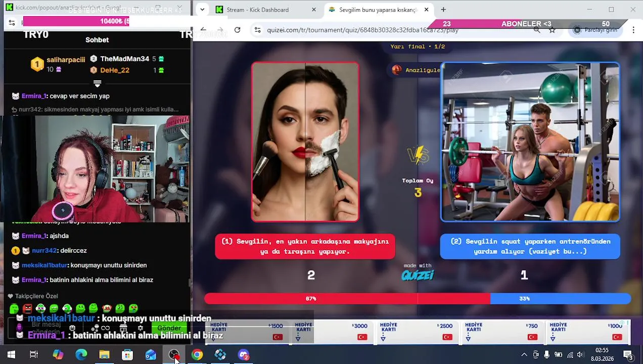The height and width of the screenshot is (364, 643).
Task: Open site information icon in address bar
Action: click(x=257, y=30)
